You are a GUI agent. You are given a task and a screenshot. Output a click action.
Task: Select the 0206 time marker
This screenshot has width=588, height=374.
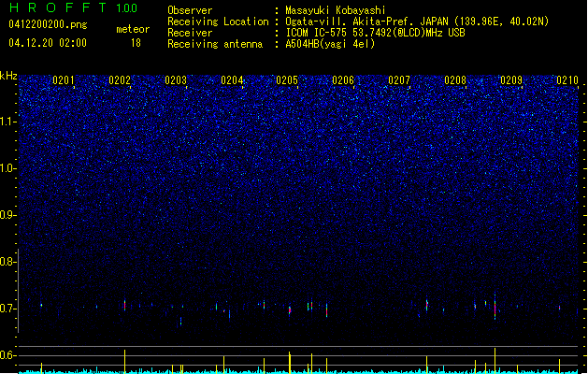point(343,80)
